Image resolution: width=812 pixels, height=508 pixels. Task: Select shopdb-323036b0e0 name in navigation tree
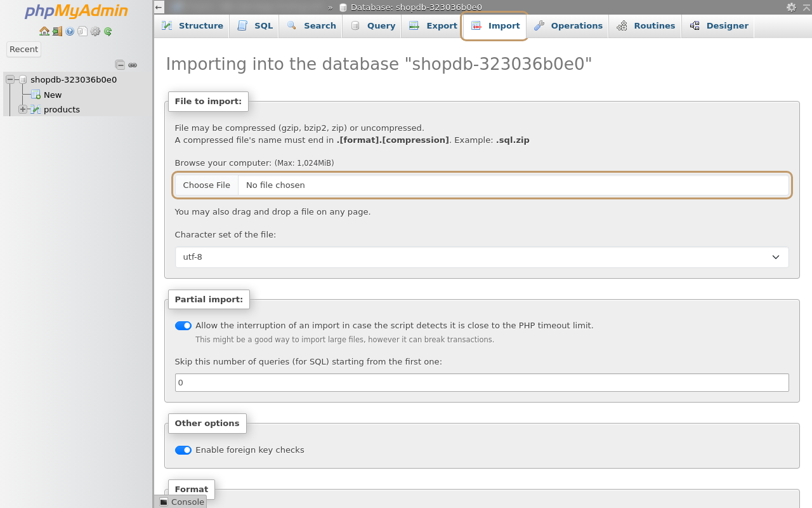click(x=74, y=80)
